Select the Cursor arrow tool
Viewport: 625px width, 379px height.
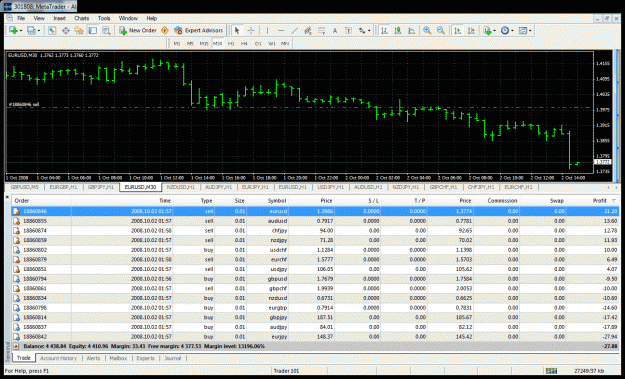237,30
